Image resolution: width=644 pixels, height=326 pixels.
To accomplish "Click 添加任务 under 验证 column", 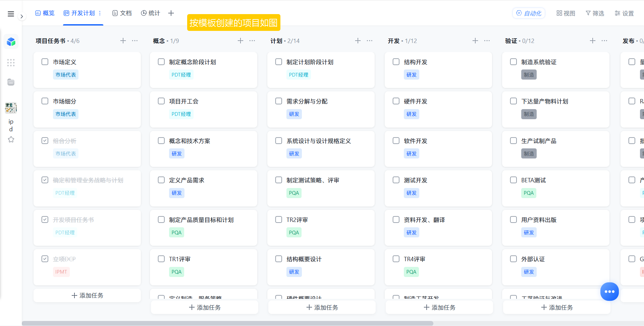I will coord(557,307).
